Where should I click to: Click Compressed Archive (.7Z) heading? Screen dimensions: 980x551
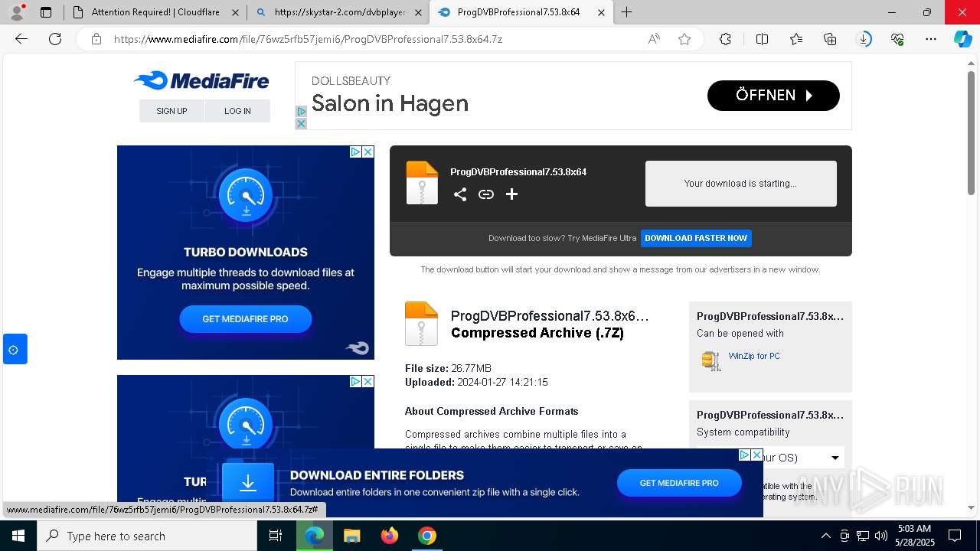[x=537, y=333]
